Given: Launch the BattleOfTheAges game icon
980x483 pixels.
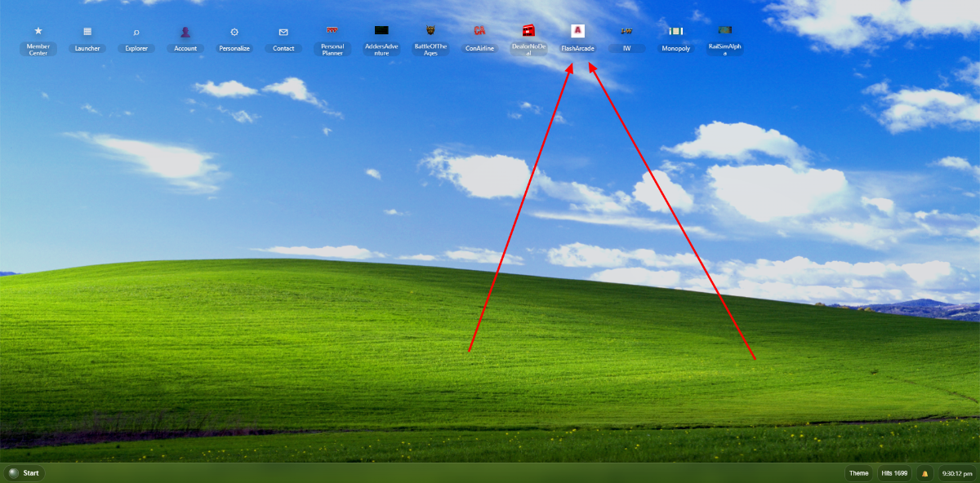Looking at the screenshot, I should (x=430, y=31).
